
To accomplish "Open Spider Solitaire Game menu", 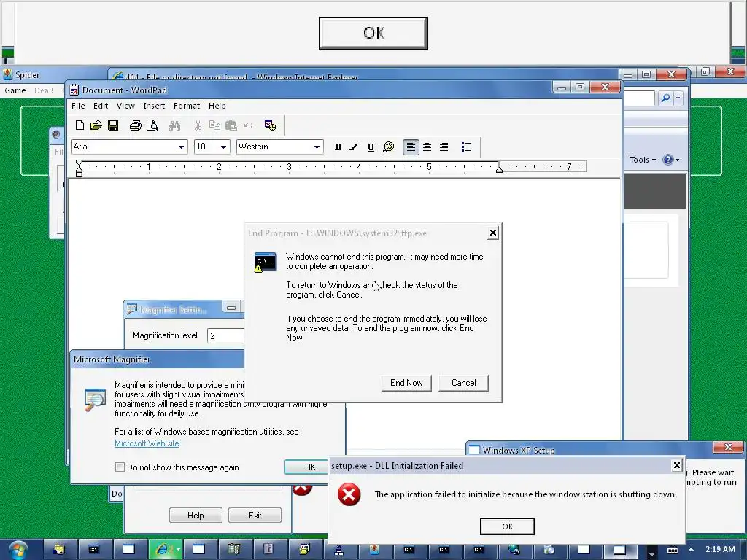I will tap(15, 90).
